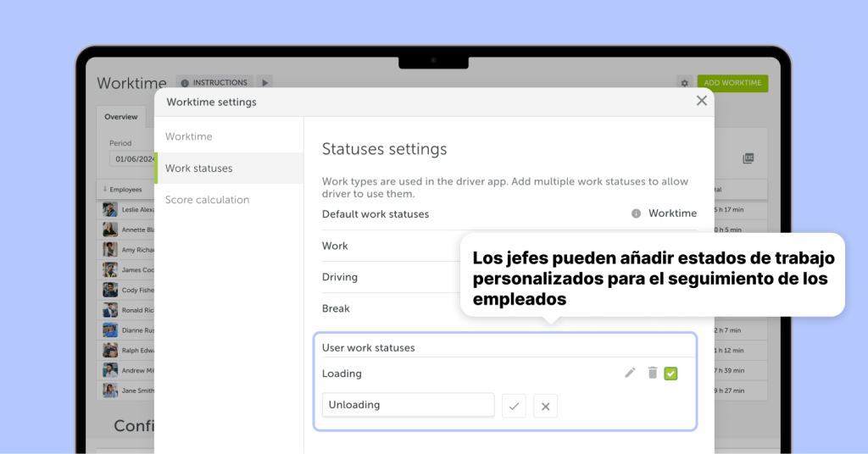Image resolution: width=868 pixels, height=454 pixels.
Task: Click avatar of Jane Smith
Action: click(110, 390)
